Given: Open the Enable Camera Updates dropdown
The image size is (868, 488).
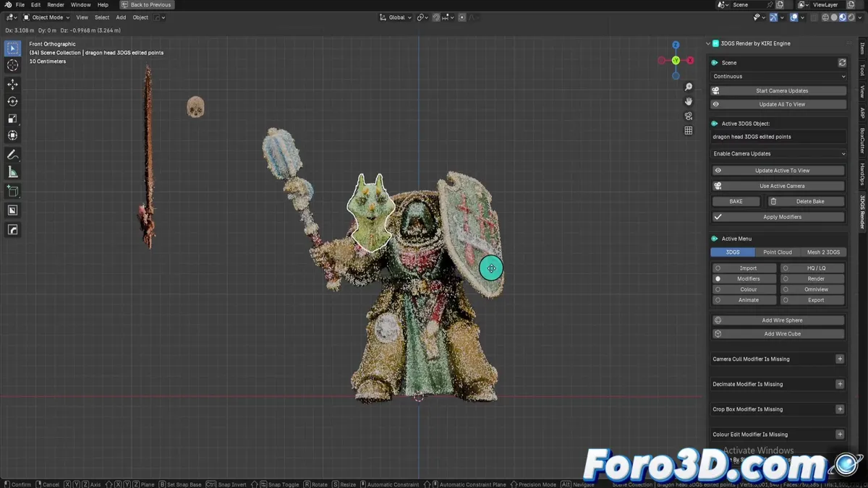Looking at the screenshot, I should tap(778, 153).
